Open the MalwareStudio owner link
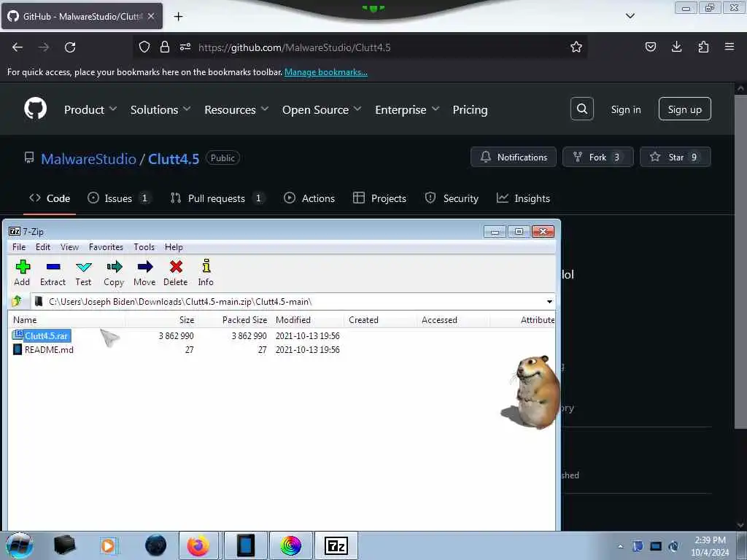747x560 pixels. [x=88, y=158]
